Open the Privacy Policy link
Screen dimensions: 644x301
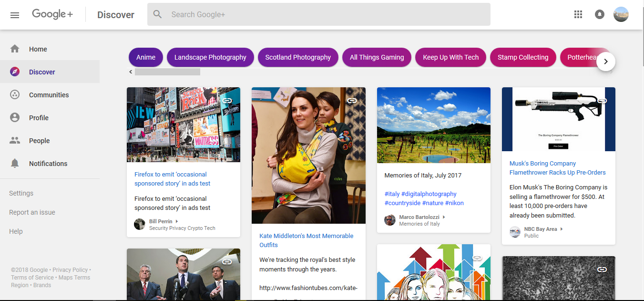70,270
